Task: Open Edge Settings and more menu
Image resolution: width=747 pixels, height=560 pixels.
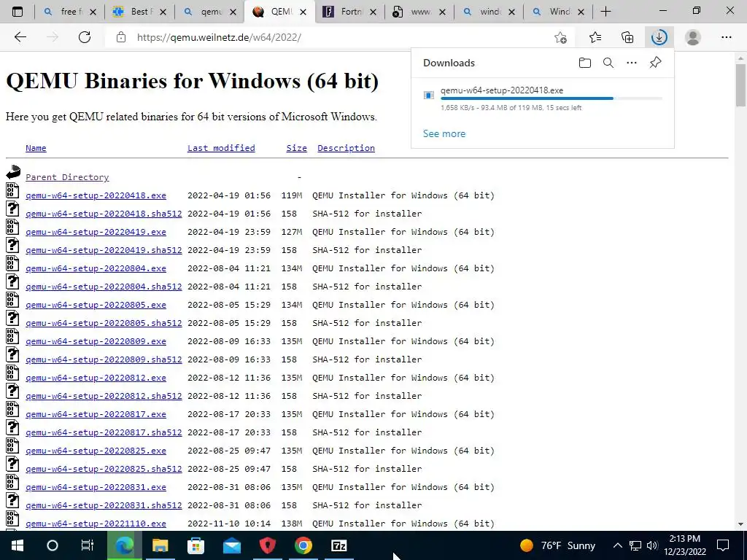Action: (x=726, y=37)
